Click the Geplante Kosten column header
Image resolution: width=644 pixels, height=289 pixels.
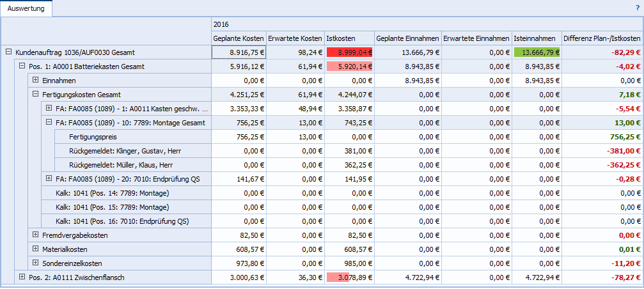click(x=238, y=38)
